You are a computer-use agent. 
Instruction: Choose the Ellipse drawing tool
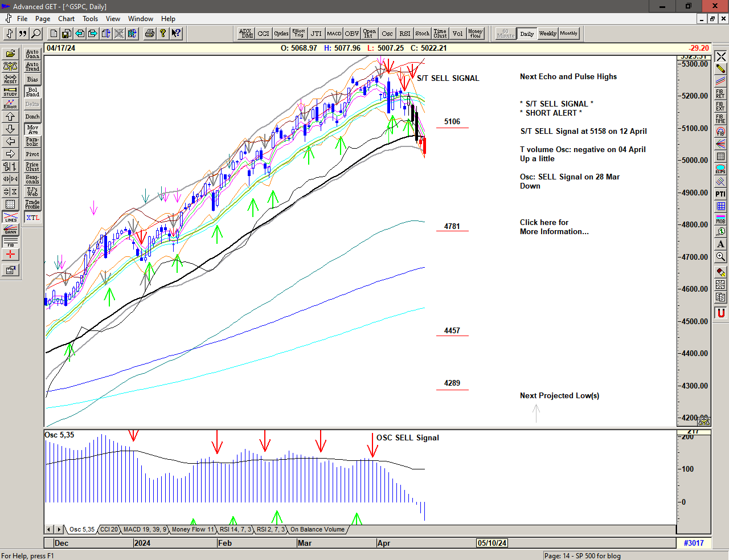(x=720, y=169)
